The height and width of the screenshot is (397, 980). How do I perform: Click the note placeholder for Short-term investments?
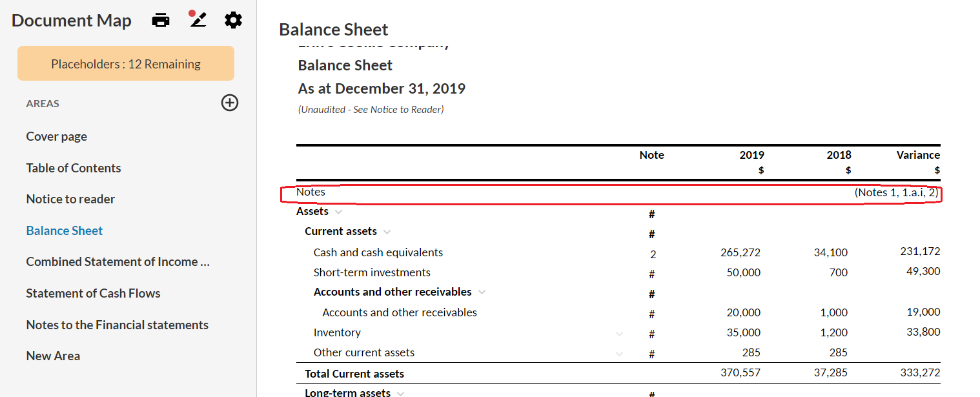point(651,273)
